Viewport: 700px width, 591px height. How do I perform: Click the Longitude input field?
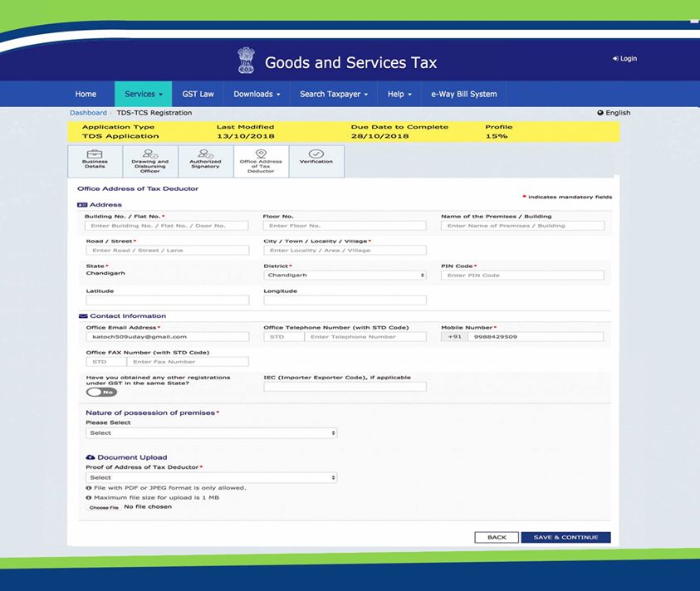pyautogui.click(x=345, y=300)
